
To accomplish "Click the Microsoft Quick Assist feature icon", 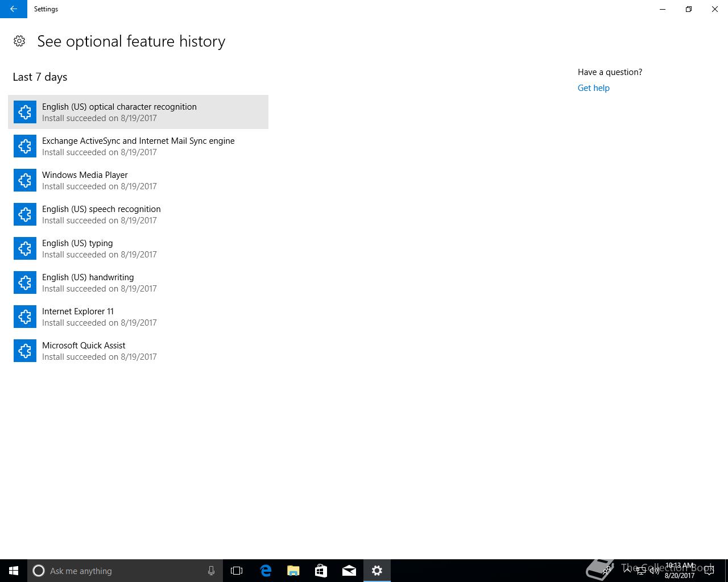I will [x=25, y=351].
